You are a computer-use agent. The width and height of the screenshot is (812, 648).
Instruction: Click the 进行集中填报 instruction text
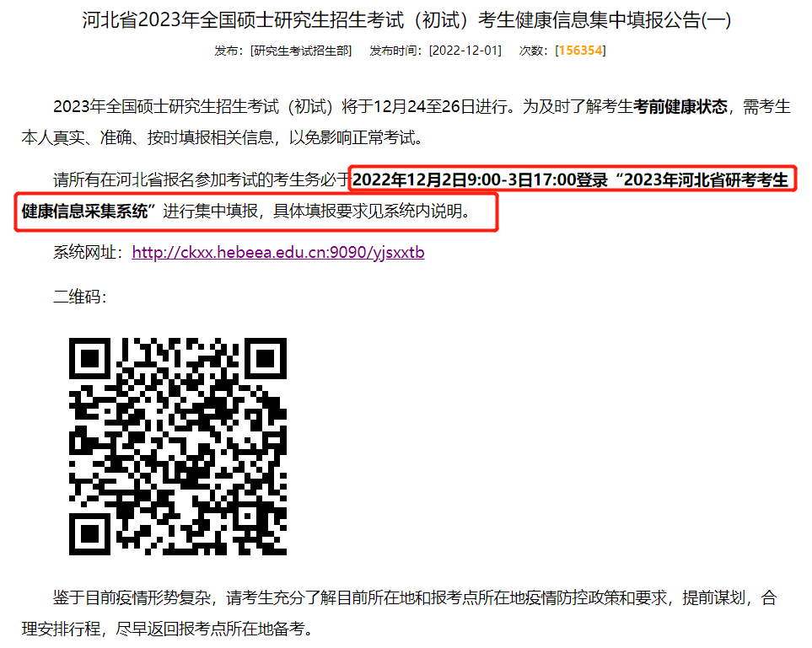[210, 212]
